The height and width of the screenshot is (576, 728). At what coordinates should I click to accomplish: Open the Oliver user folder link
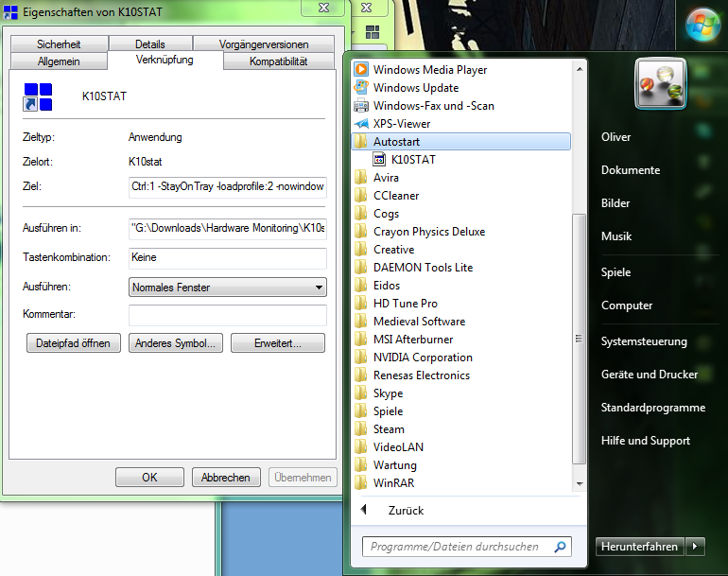pyautogui.click(x=615, y=137)
